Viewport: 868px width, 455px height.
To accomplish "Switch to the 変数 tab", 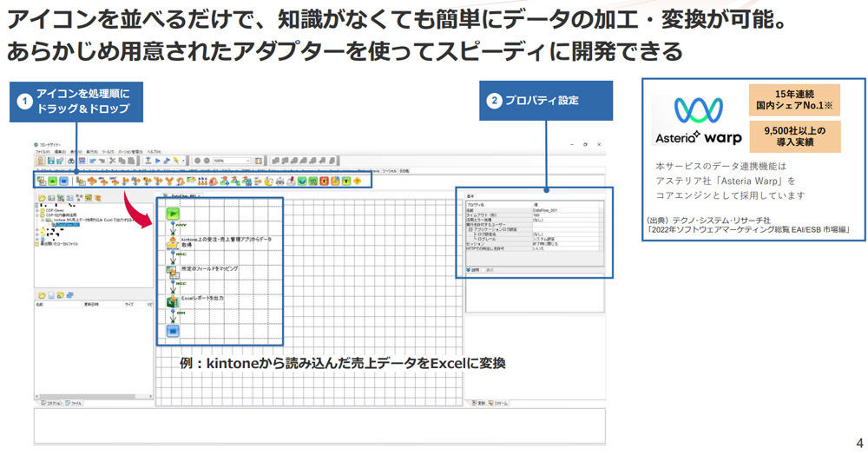I will [477, 404].
